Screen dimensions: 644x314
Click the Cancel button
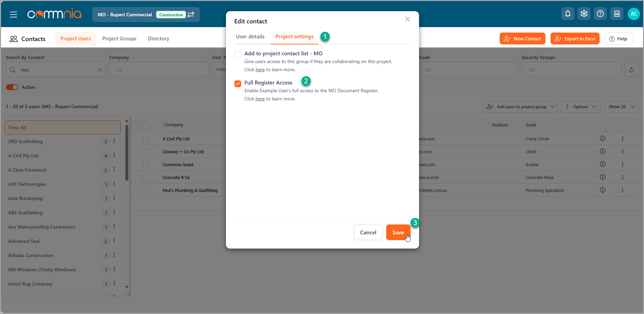(x=368, y=232)
